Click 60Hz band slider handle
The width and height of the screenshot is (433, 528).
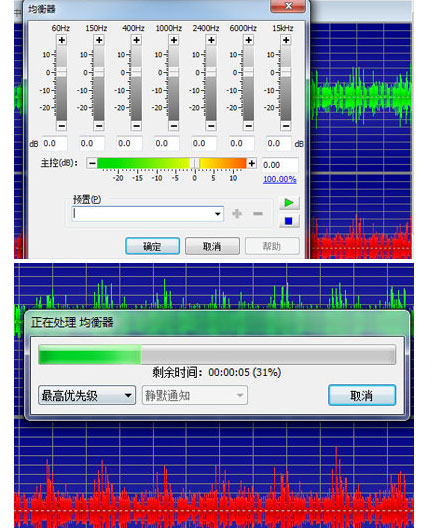tap(62, 72)
